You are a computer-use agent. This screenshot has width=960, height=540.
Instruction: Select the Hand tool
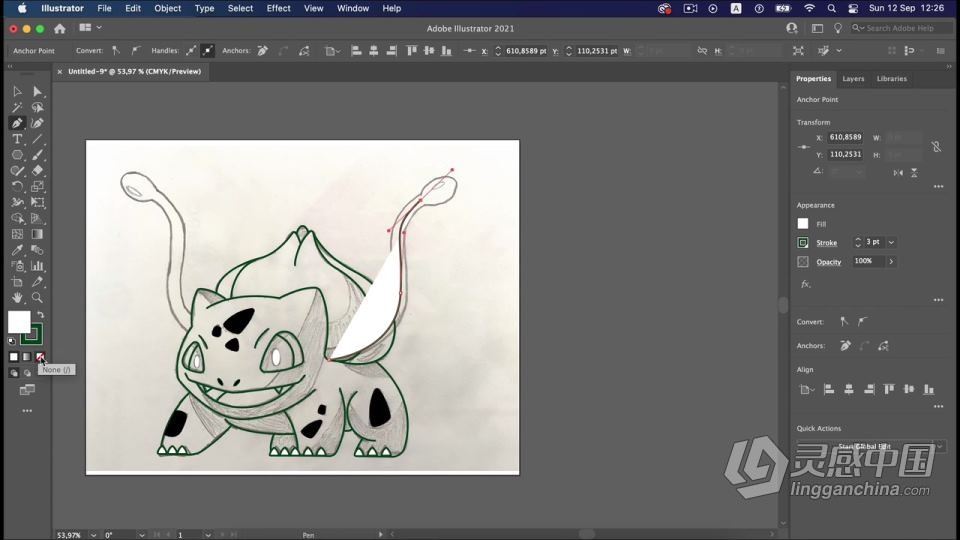17,298
